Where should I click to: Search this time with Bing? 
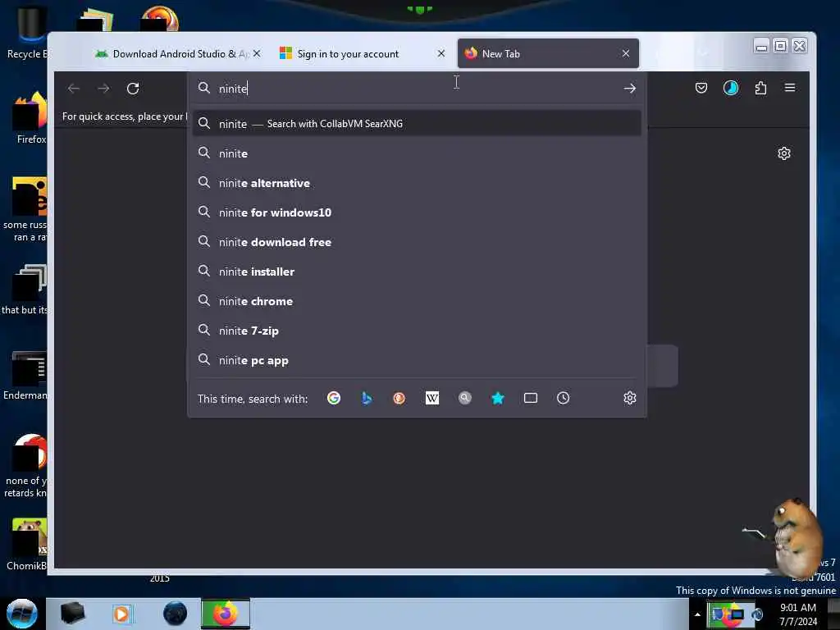[367, 398]
